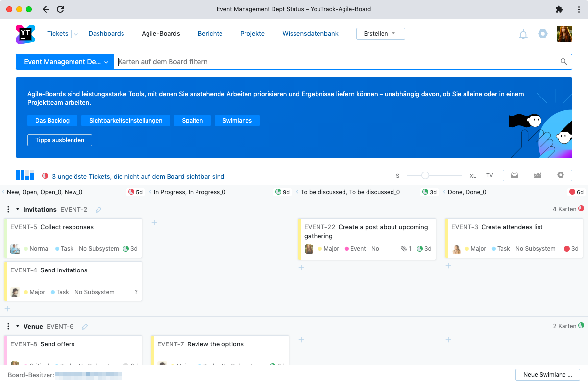Open the backlog tray icon button

(514, 175)
